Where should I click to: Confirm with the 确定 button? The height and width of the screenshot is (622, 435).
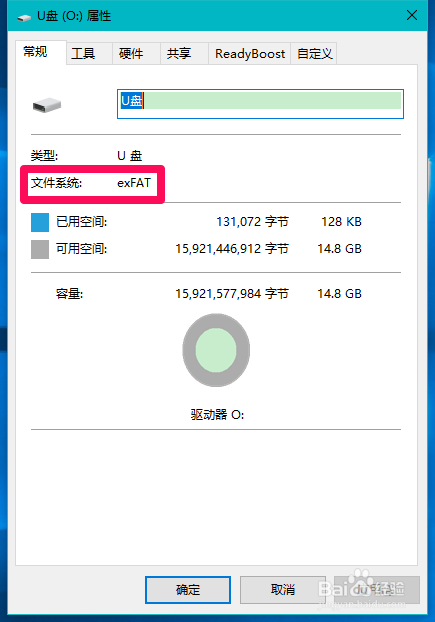pos(188,589)
